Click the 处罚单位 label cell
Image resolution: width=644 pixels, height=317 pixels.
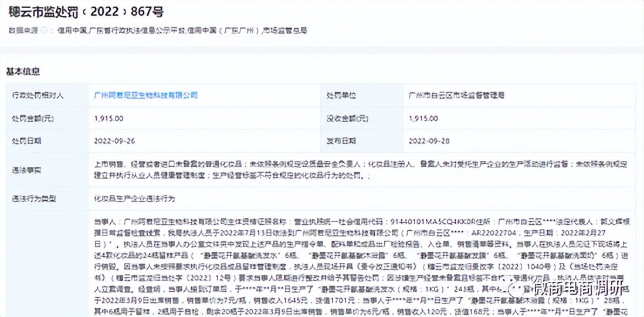362,95
